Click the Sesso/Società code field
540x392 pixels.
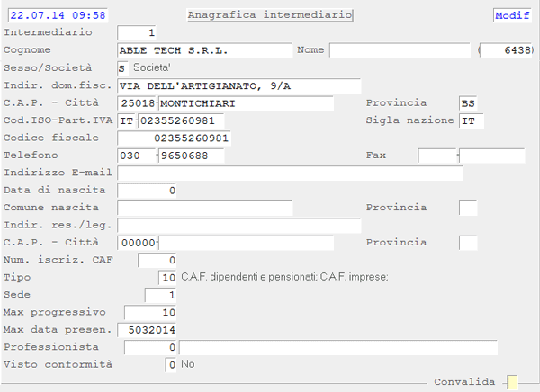pyautogui.click(x=122, y=68)
